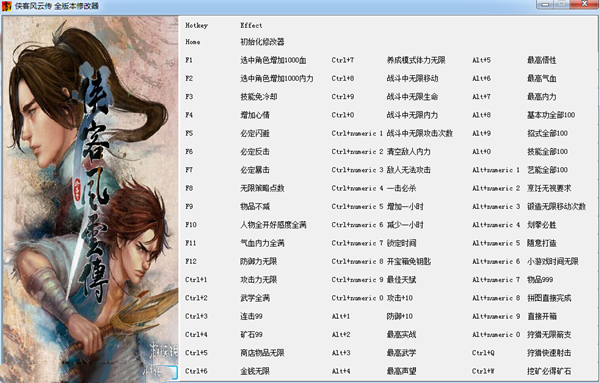Screen dimensions: 600x383
Task: Click the "最高气血" entry
Action: [542, 78]
